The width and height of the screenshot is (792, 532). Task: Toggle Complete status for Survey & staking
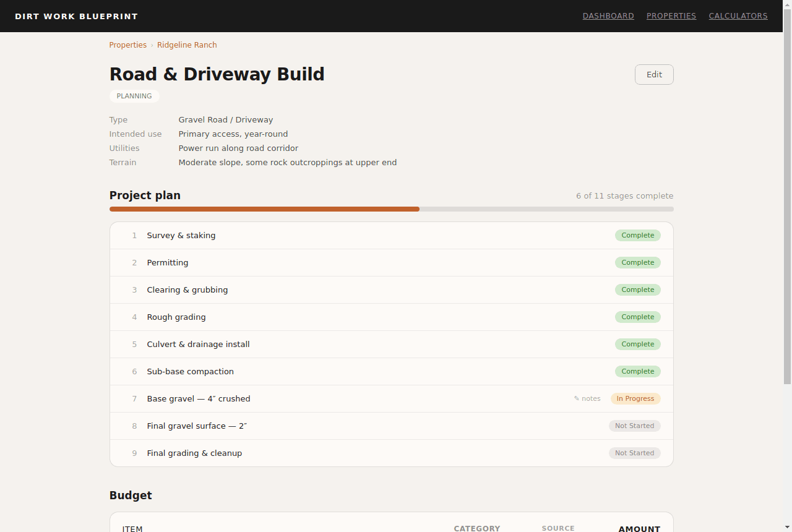tap(638, 236)
